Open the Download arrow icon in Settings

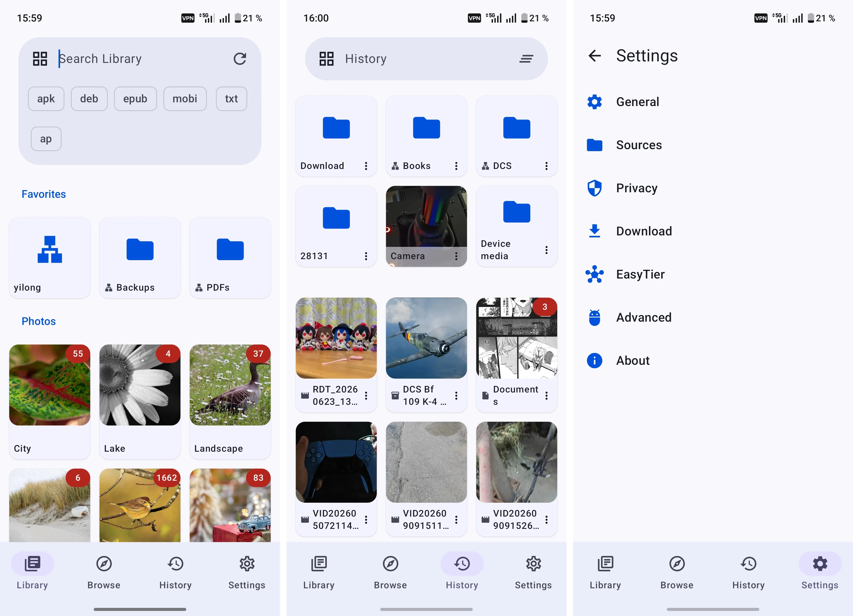coord(595,231)
